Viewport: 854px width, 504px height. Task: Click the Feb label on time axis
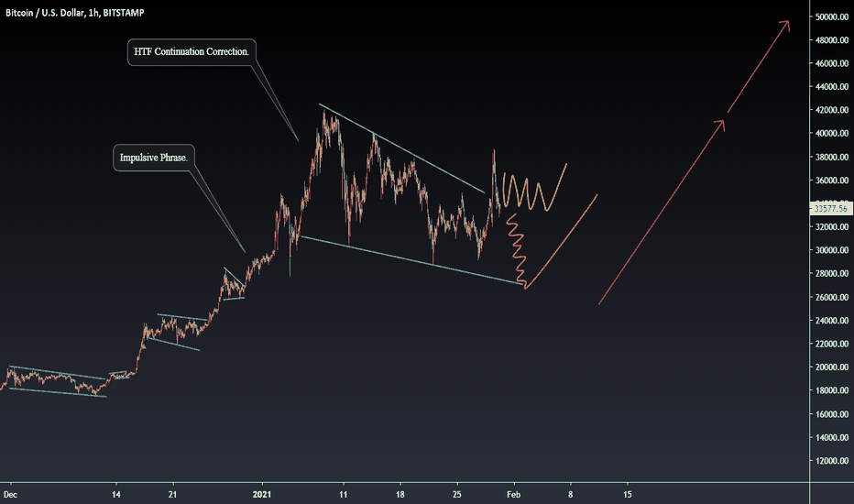click(514, 495)
